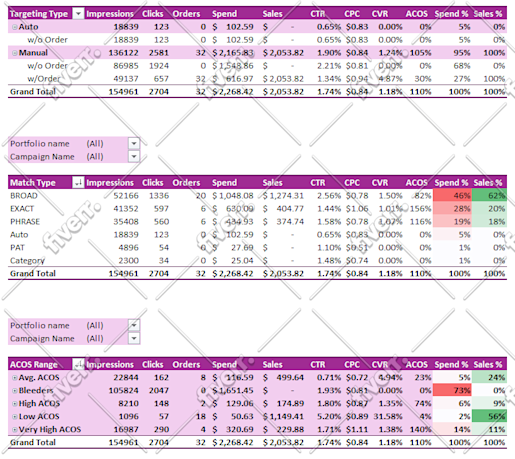Open Portfolio name dropdown above Match Type table
The height and width of the screenshot is (459, 515).
coord(134,144)
